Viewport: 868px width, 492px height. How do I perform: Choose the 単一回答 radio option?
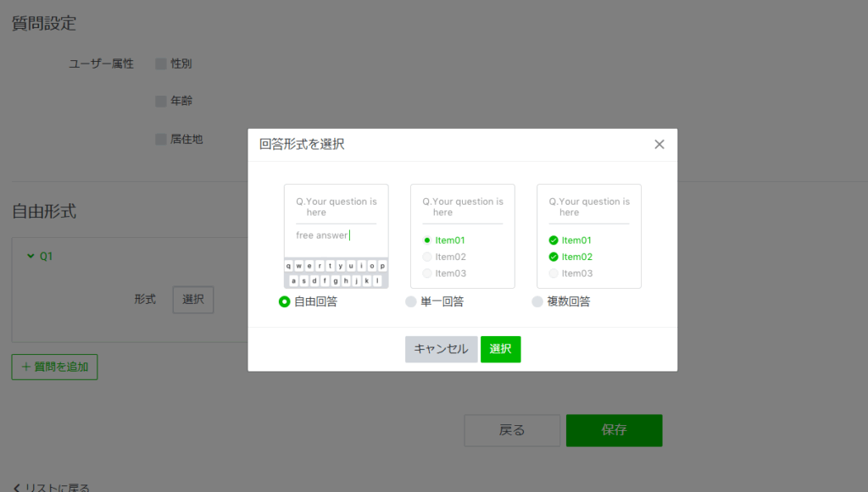coord(411,301)
